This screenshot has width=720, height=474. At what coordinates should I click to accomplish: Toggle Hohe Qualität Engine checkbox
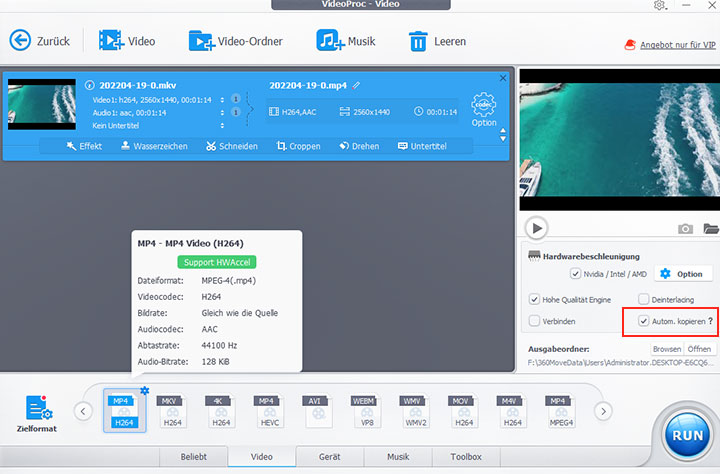point(534,299)
